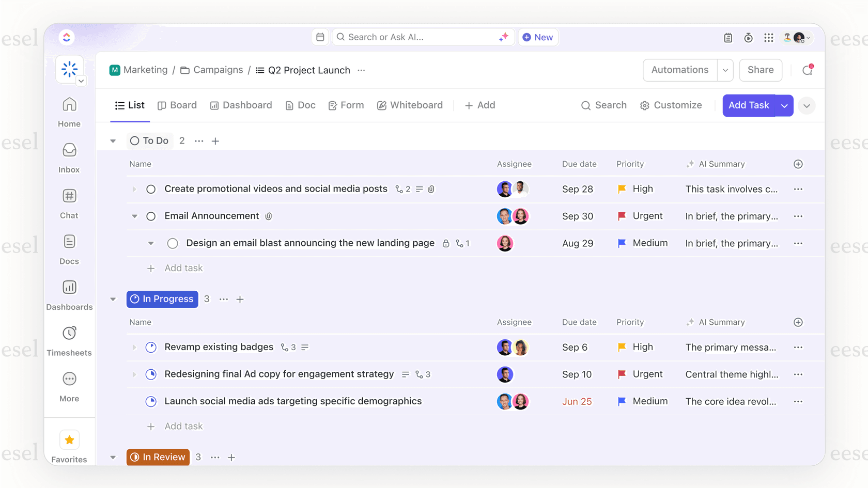Open the Whiteboard view tab

pyautogui.click(x=410, y=105)
